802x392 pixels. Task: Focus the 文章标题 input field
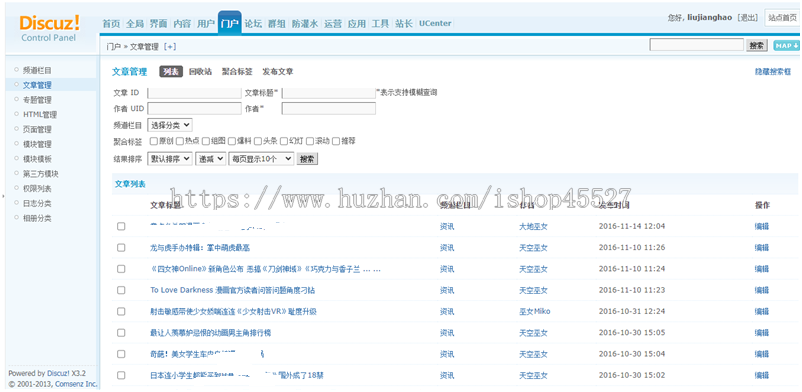tap(329, 93)
